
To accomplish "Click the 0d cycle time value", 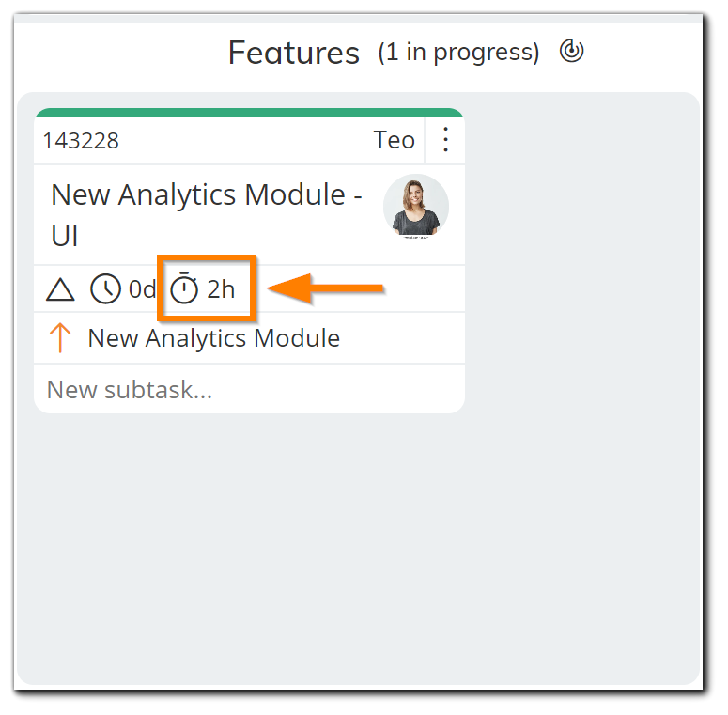I will [x=142, y=289].
